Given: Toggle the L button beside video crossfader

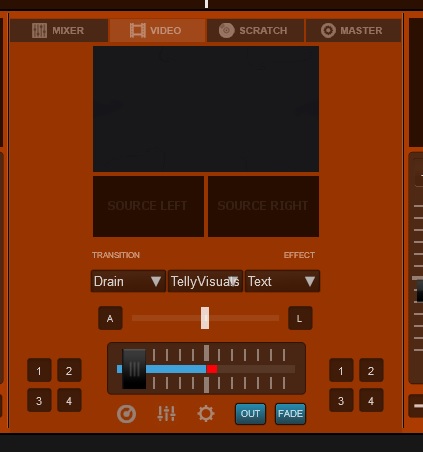Looking at the screenshot, I should click(x=300, y=318).
